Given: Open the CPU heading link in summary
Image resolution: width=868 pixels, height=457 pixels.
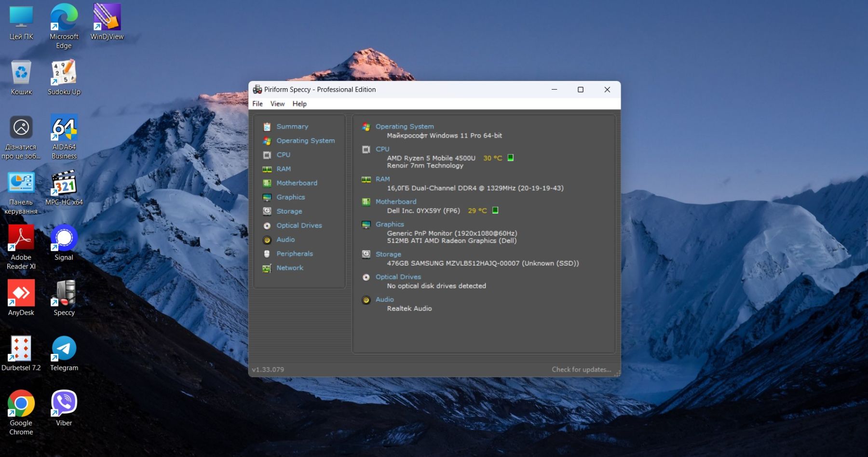Looking at the screenshot, I should [x=382, y=149].
